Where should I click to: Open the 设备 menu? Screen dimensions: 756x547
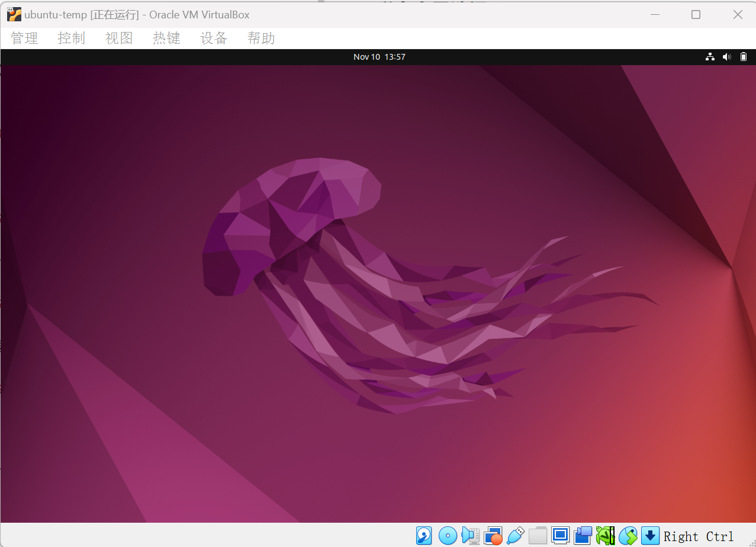pos(214,38)
